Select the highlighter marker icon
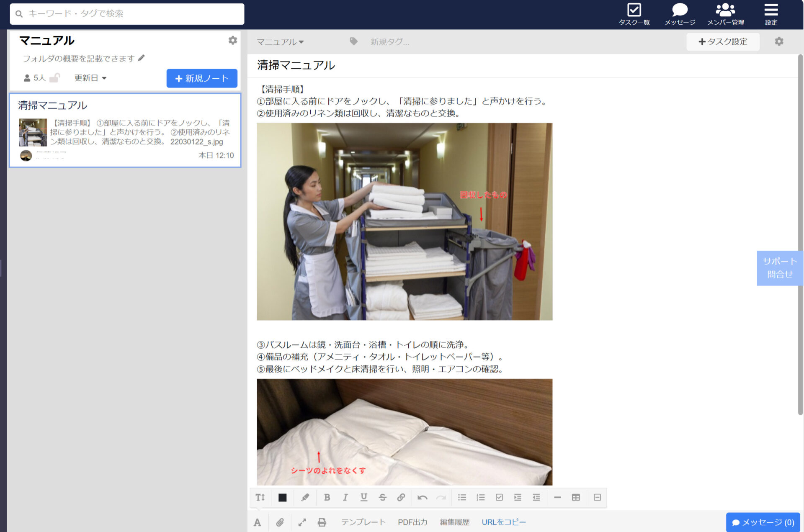 click(305, 497)
